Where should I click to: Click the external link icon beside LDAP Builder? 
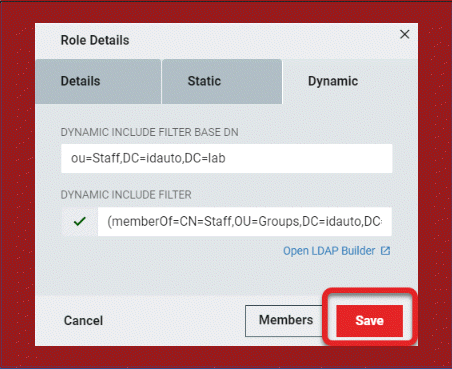point(385,251)
